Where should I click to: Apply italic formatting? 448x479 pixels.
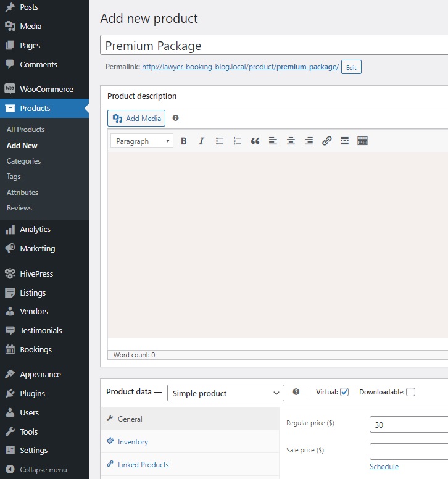click(201, 141)
